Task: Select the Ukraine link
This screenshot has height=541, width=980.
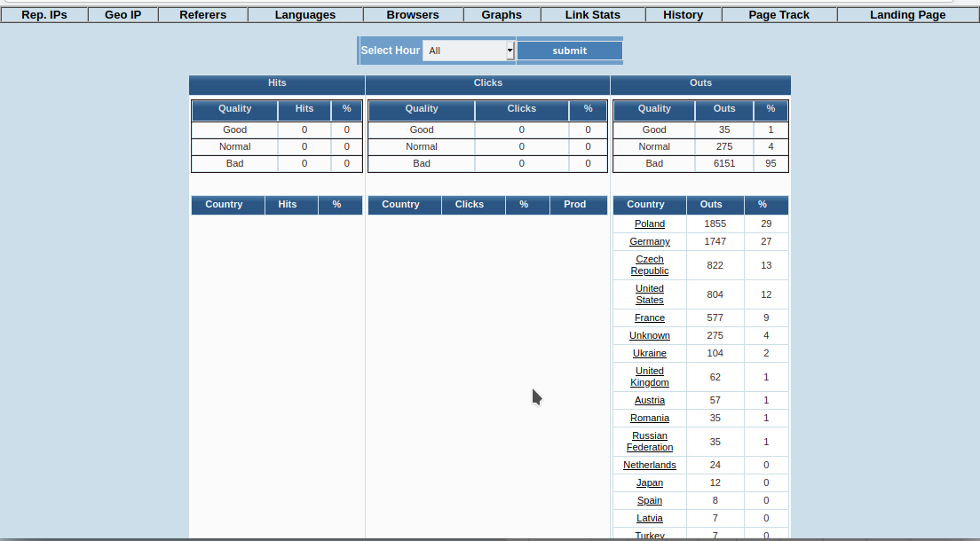Action: [x=650, y=353]
